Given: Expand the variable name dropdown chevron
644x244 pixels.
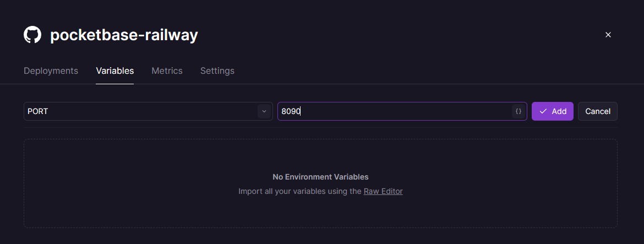Looking at the screenshot, I should click(264, 111).
